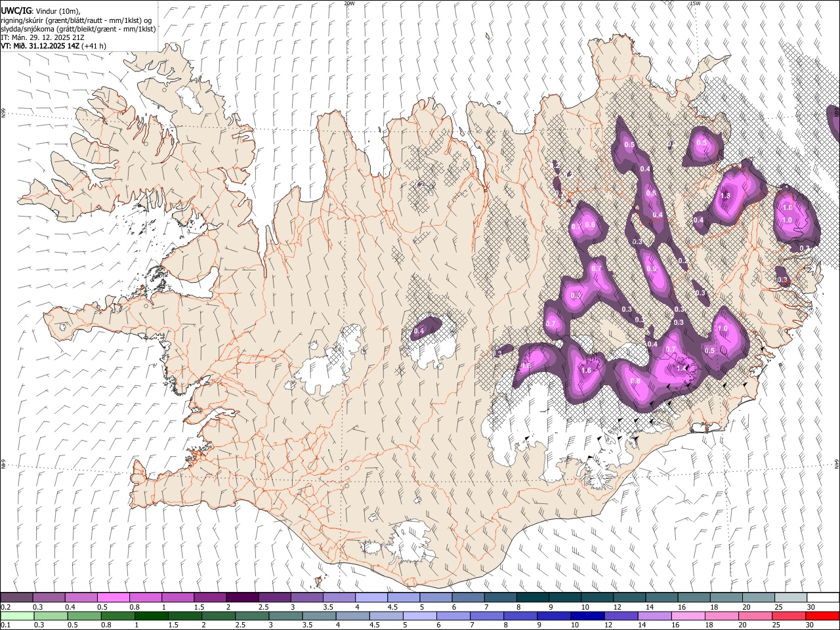Click the bright red swatch ending the bottom legend row
The height and width of the screenshot is (630, 840).
[823, 616]
